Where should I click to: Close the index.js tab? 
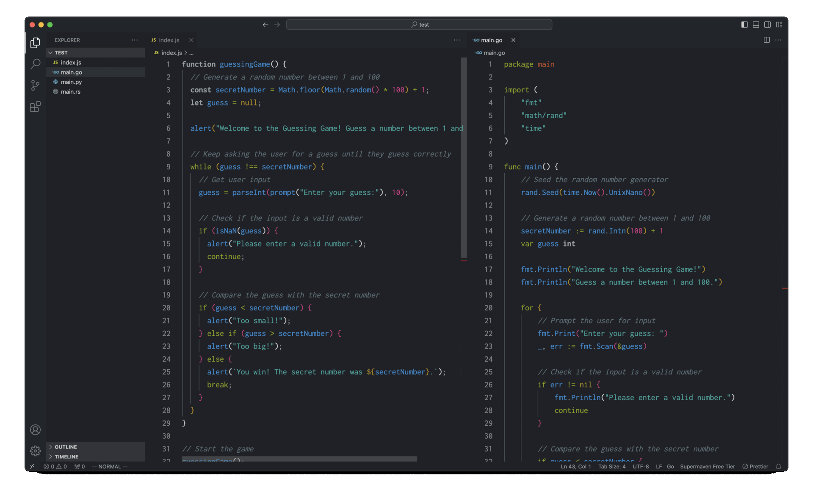pos(191,40)
